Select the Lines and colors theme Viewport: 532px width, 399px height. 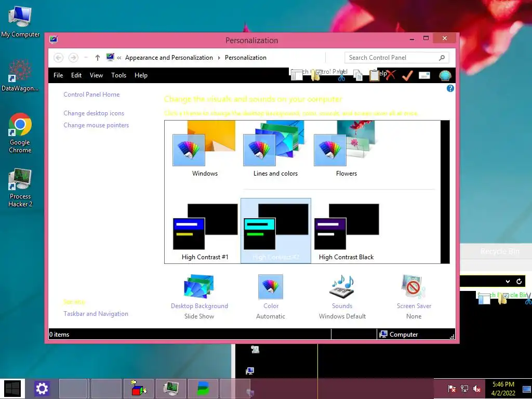pyautogui.click(x=275, y=149)
